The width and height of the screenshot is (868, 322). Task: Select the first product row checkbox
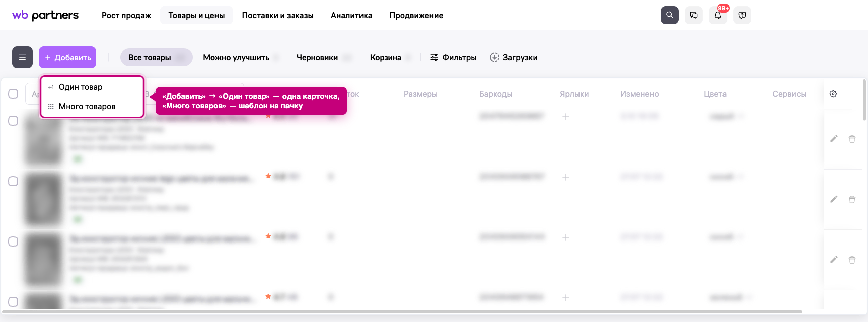13,121
